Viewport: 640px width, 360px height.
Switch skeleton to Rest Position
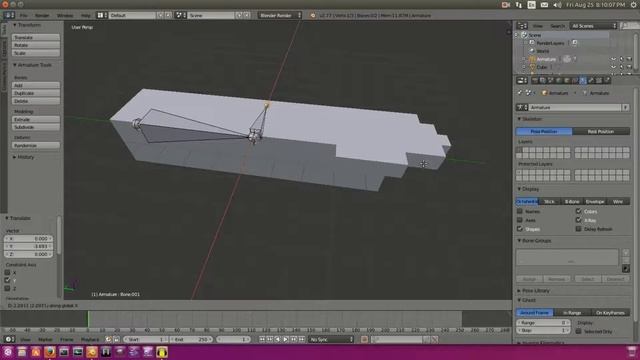click(601, 131)
